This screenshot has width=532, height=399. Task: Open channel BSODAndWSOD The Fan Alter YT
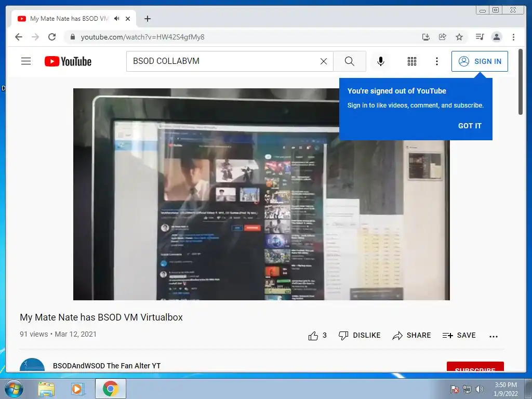click(107, 366)
